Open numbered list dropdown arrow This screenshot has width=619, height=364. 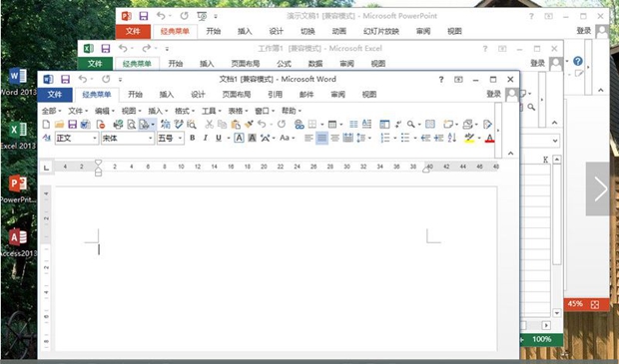click(x=394, y=138)
